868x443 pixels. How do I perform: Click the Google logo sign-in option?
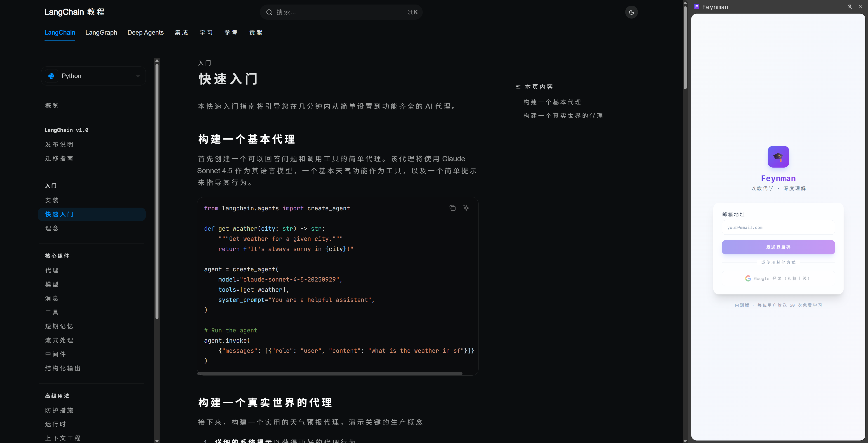[748, 278]
